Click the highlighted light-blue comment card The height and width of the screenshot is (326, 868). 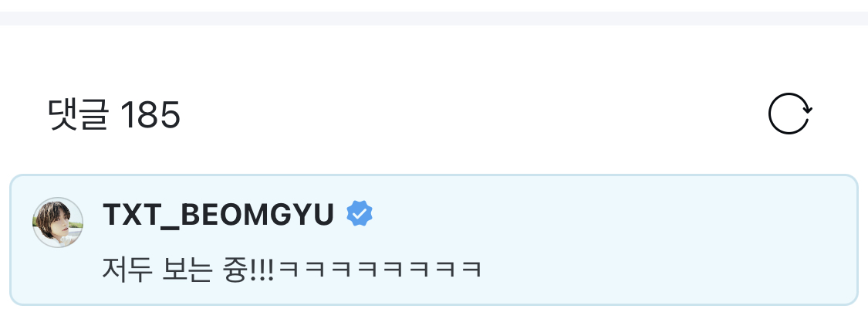click(x=434, y=240)
